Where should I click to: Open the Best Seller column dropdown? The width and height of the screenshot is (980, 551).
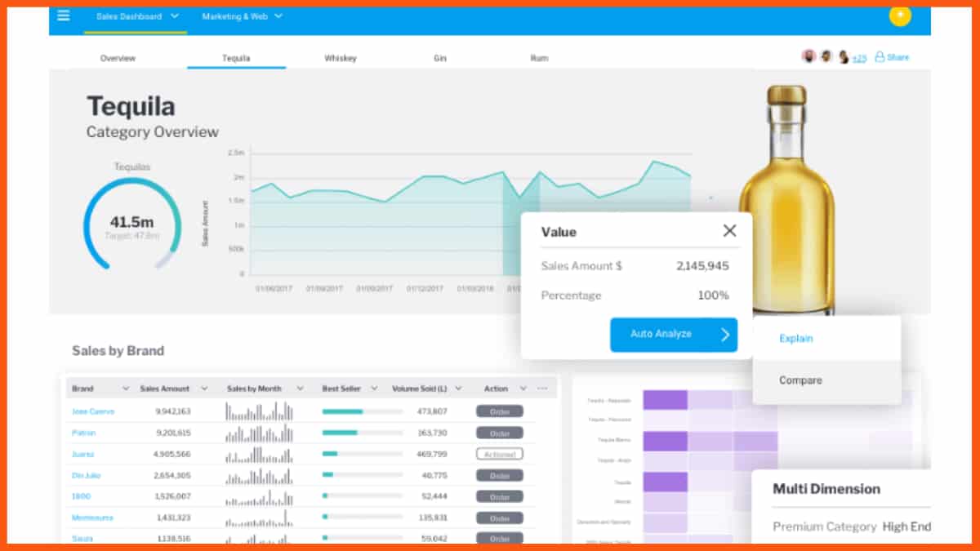pyautogui.click(x=374, y=389)
